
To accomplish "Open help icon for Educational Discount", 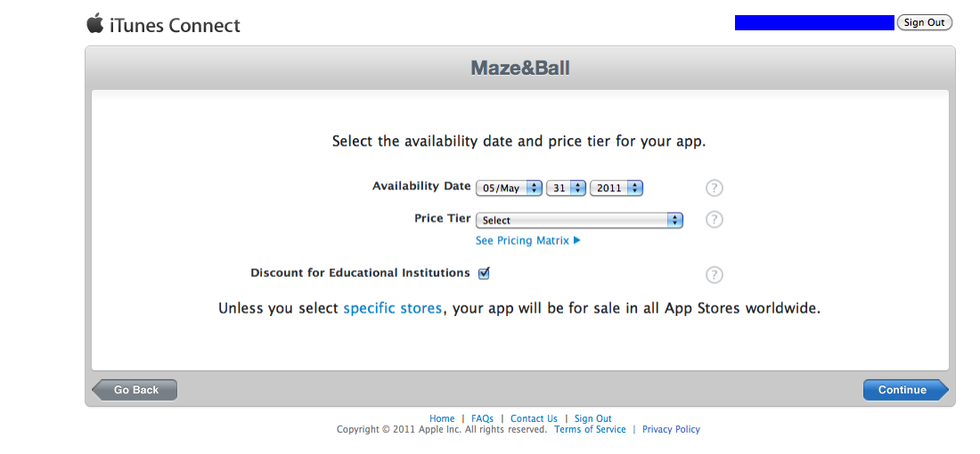I will 714,275.
